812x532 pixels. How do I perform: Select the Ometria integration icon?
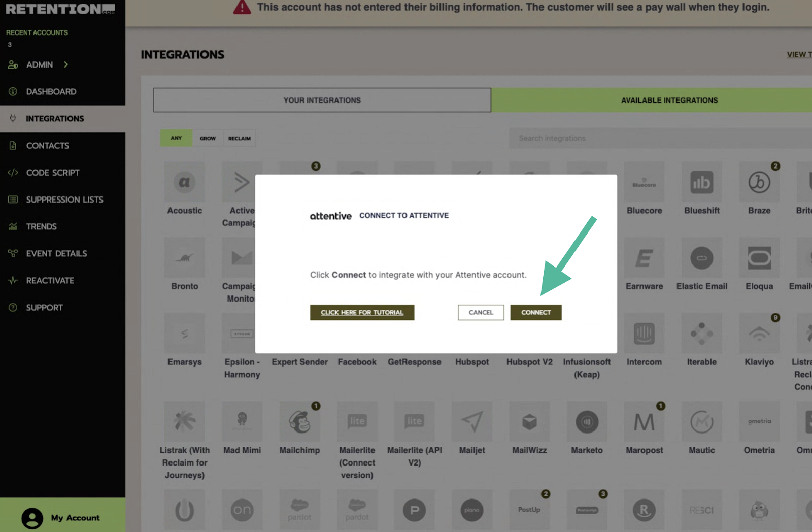759,421
